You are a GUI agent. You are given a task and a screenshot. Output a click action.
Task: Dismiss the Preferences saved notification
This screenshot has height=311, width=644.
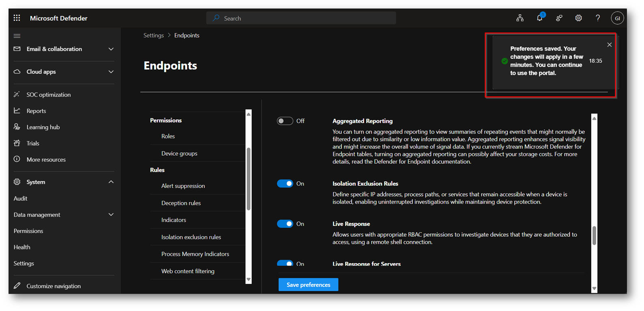click(x=610, y=45)
